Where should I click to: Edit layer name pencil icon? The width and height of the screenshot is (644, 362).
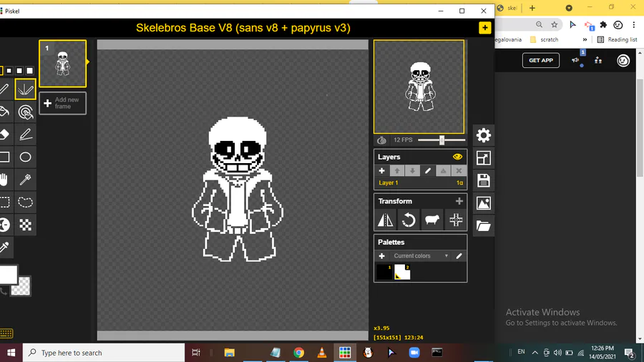pos(428,171)
